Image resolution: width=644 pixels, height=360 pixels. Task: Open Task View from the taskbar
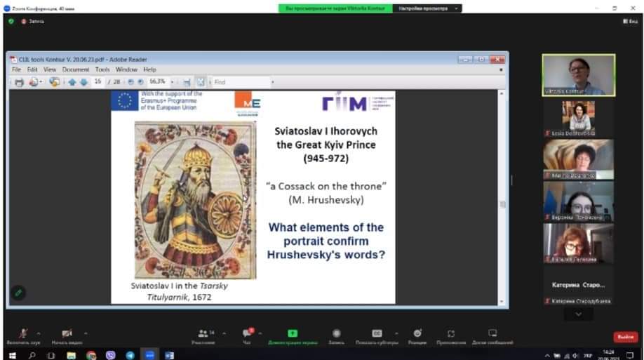tap(51, 355)
